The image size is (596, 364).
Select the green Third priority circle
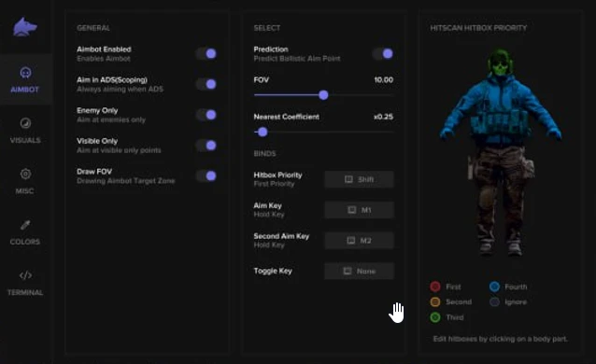435,317
